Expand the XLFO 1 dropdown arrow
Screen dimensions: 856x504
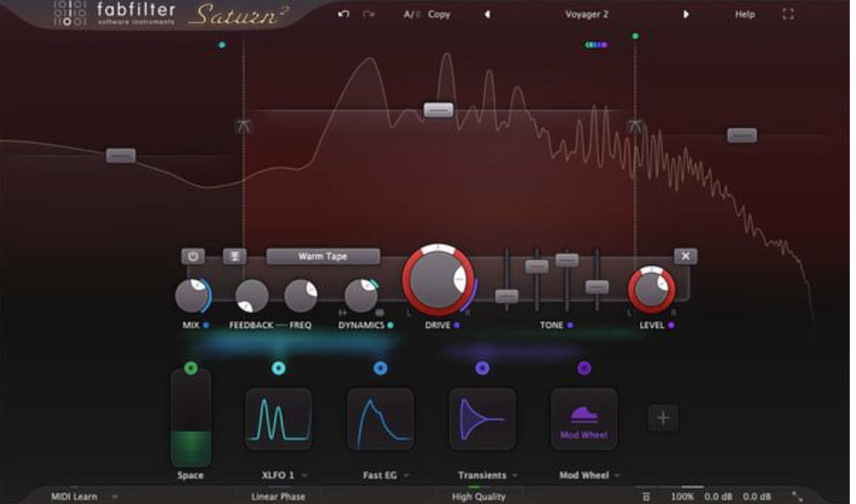coord(304,475)
